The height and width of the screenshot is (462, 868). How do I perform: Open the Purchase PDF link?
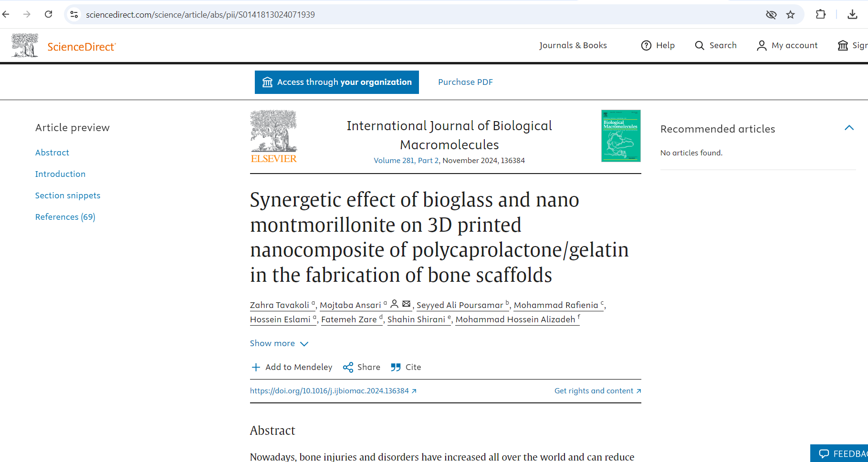(465, 82)
